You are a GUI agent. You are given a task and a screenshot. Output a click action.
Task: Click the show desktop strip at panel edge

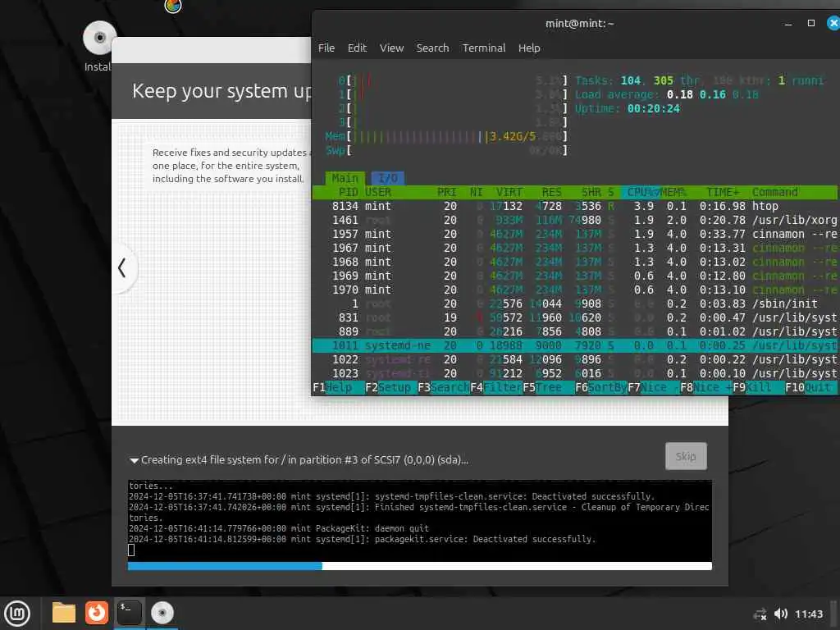point(834,614)
